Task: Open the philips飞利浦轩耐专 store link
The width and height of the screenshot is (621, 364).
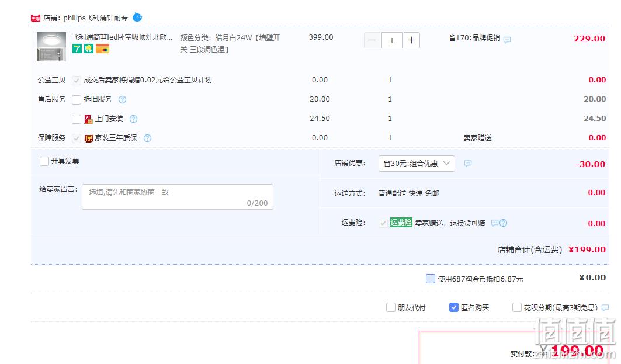Action: tap(95, 18)
